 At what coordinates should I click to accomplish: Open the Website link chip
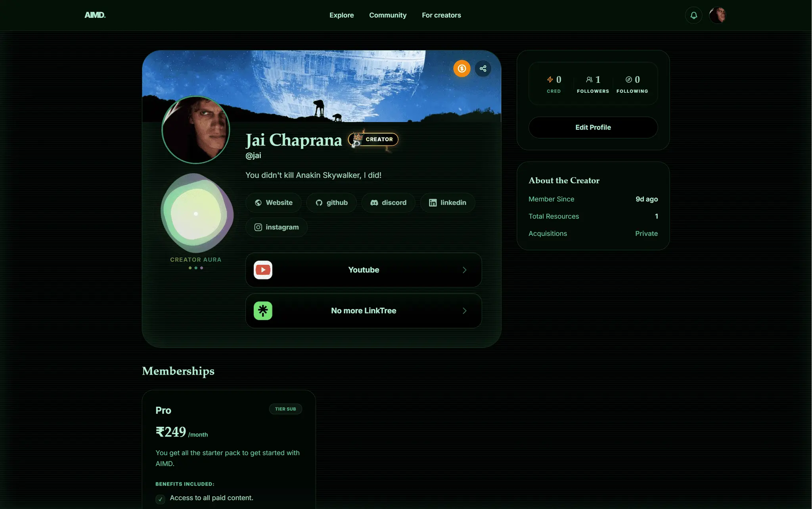tap(274, 203)
